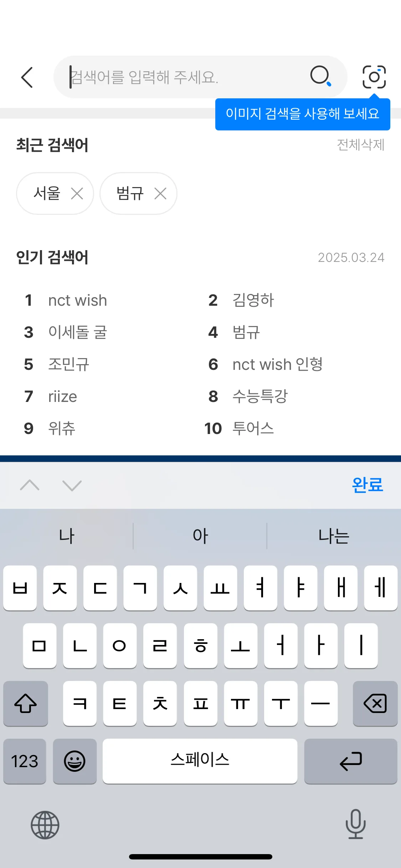The width and height of the screenshot is (401, 868).
Task: Tap the magnifying glass search icon
Action: (321, 76)
